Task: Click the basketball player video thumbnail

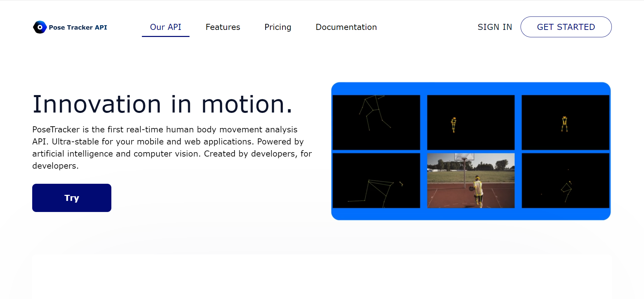Action: (x=471, y=181)
